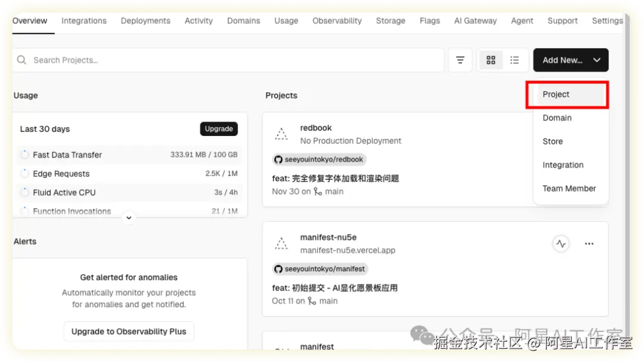This screenshot has width=644, height=362.
Task: Click the search magnifier icon
Action: tap(22, 60)
